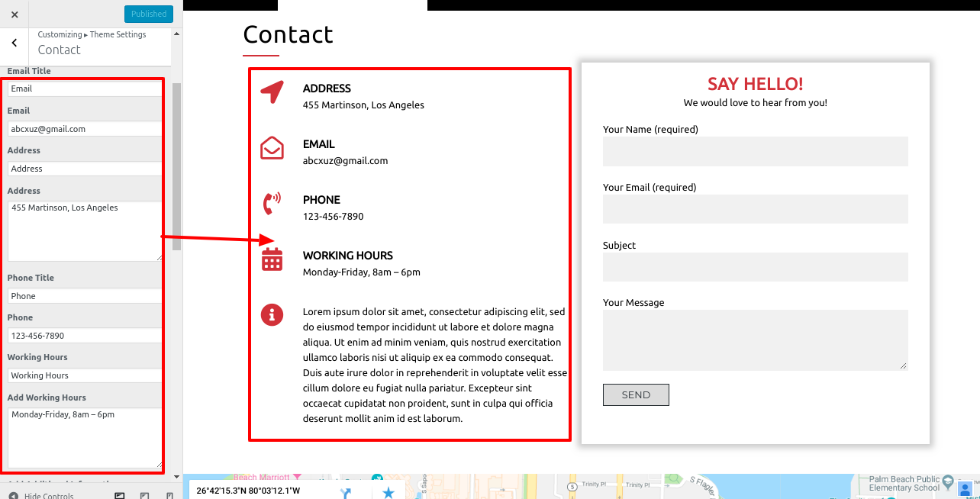Click the red envelope email icon
980x499 pixels.
coord(272,148)
